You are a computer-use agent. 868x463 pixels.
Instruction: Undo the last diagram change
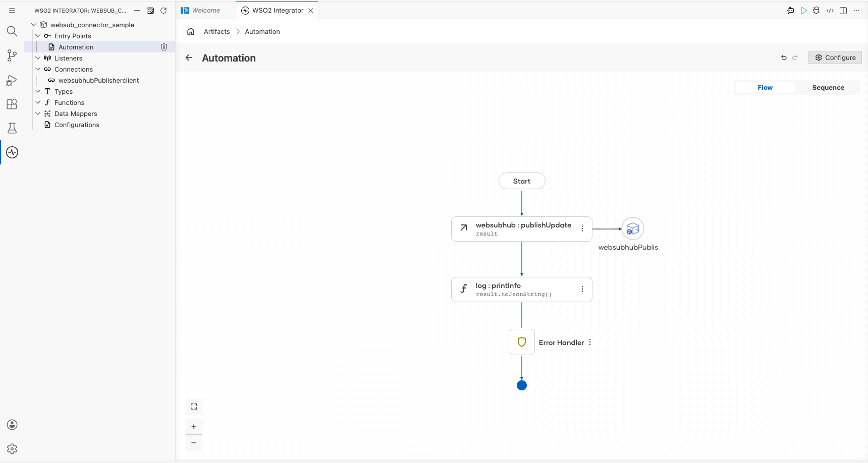click(784, 57)
